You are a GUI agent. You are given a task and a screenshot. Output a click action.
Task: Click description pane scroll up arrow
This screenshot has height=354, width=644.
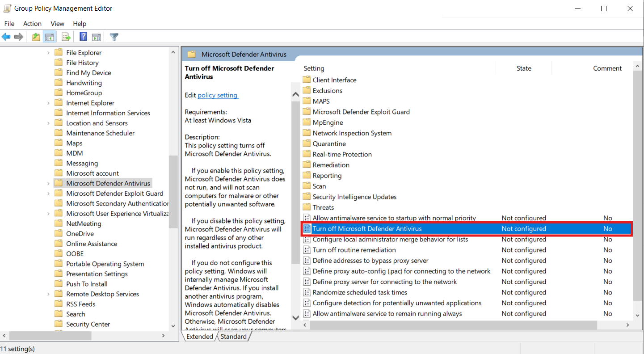295,94
